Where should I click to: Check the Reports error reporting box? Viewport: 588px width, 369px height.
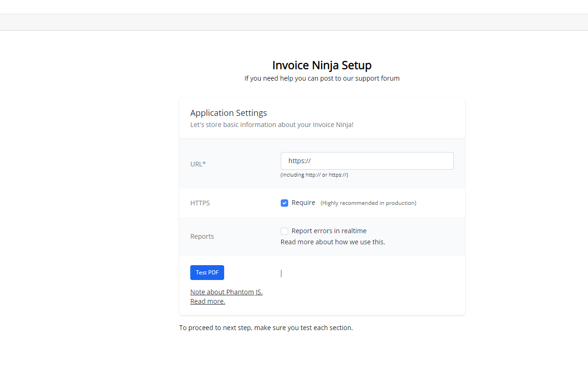[x=284, y=231]
